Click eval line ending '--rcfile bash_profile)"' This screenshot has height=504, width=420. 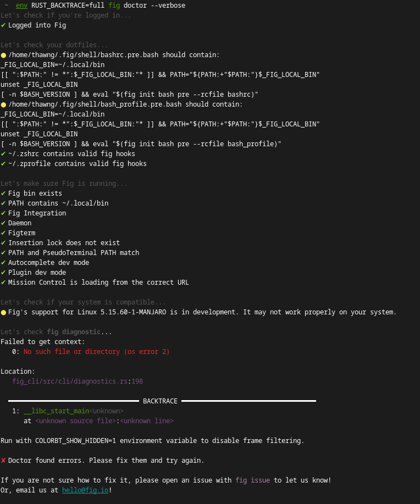tap(141, 144)
